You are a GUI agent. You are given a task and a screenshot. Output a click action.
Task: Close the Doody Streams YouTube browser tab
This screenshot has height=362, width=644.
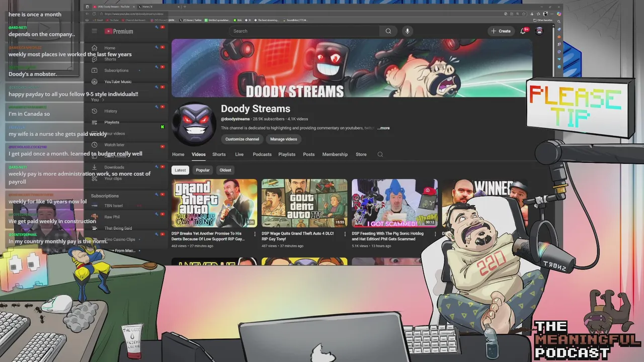[x=134, y=7]
